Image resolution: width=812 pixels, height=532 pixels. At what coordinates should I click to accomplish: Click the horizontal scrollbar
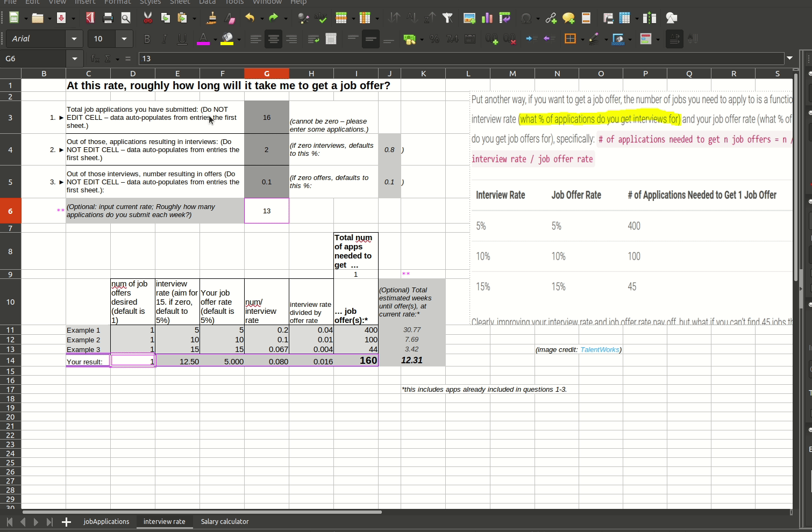tap(202, 512)
